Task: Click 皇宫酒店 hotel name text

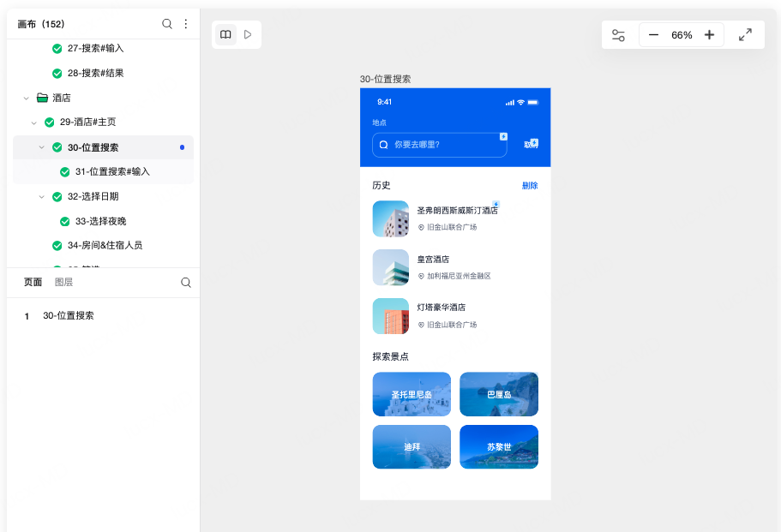Action: click(x=433, y=260)
